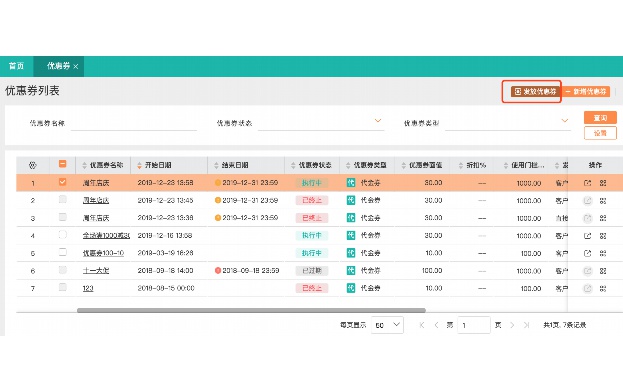Open the page size 50 dropdown
Viewport: 623px width, 392px height.
[x=387, y=325]
